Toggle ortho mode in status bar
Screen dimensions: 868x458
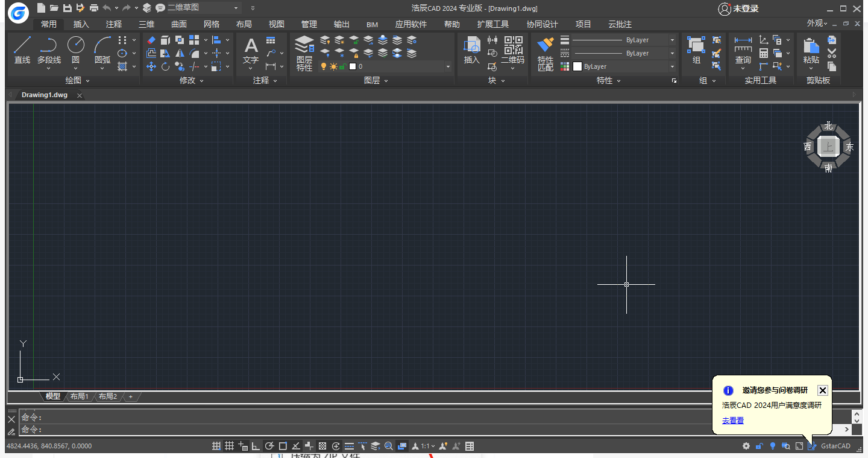[256, 447]
